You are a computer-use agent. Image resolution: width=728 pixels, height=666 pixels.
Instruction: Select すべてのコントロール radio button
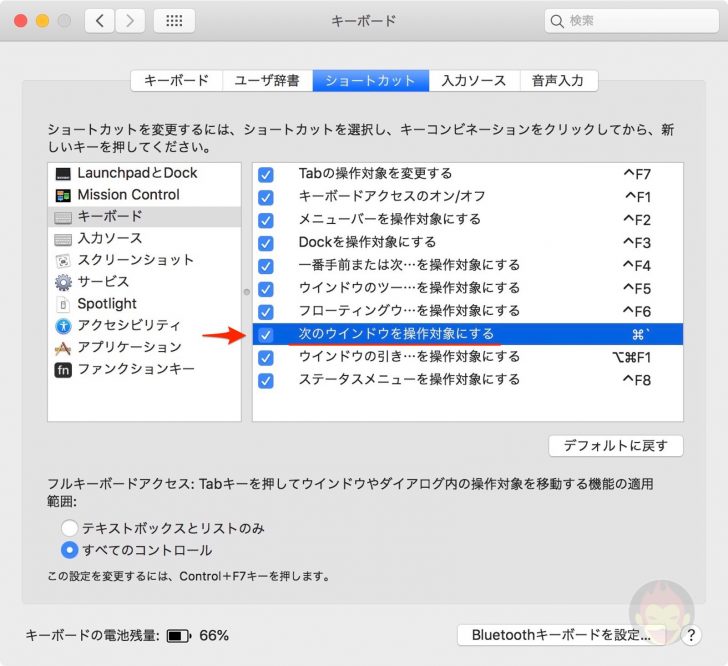click(69, 550)
